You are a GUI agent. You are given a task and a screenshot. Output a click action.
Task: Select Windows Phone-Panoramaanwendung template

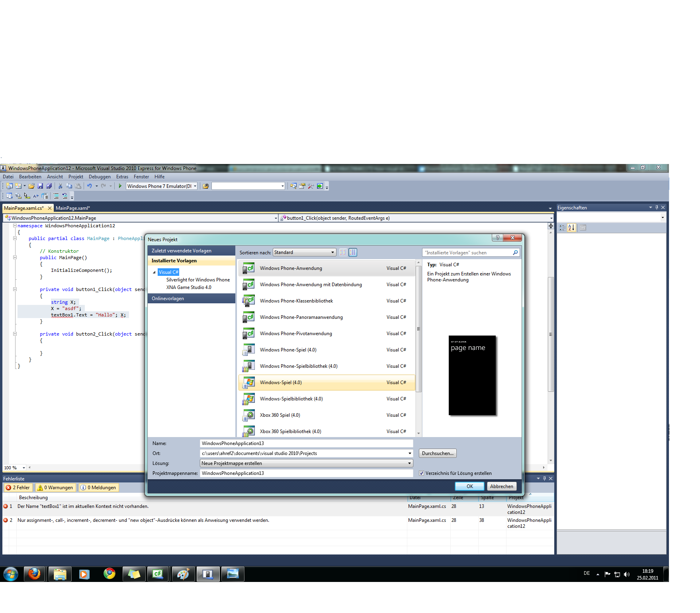[327, 317]
